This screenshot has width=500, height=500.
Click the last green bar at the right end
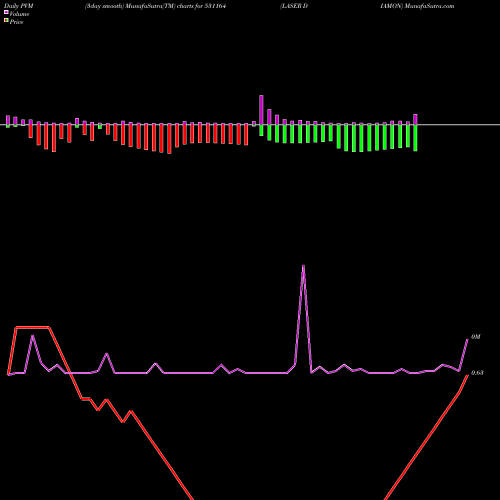tap(415, 138)
